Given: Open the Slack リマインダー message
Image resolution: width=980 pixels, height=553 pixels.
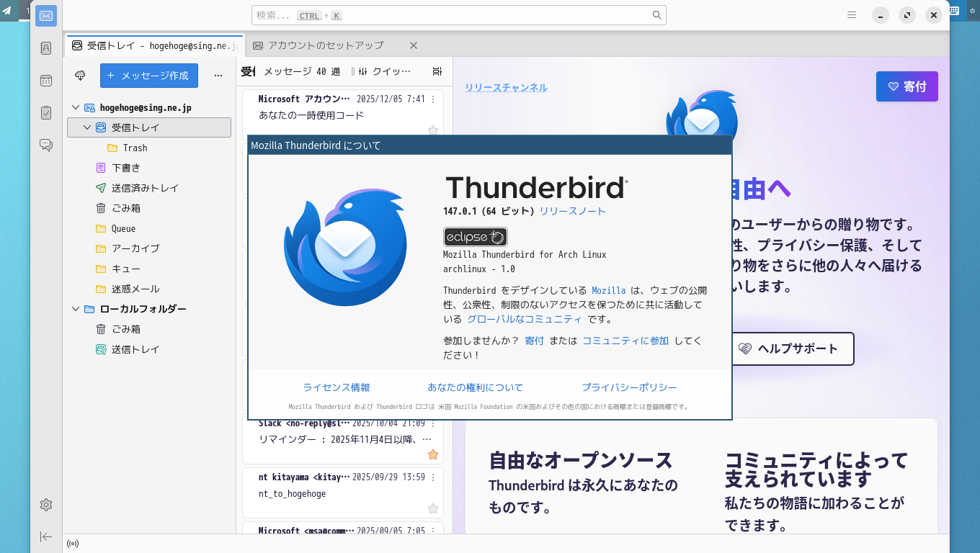Looking at the screenshot, I should (x=343, y=440).
